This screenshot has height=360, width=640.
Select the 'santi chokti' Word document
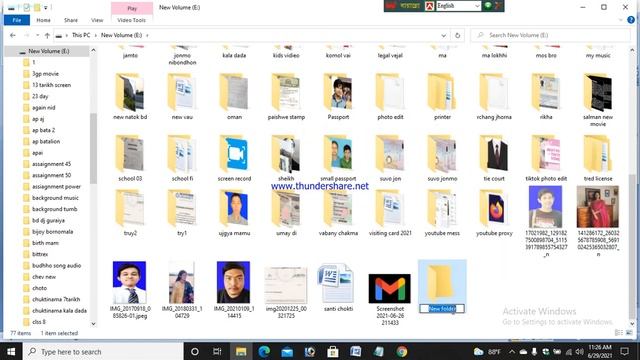tap(338, 287)
